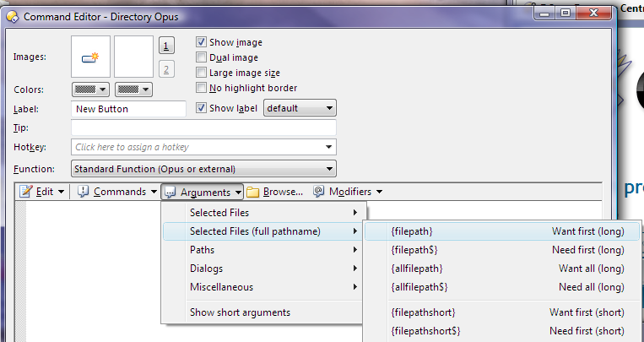Click the image 2 selector button
The height and width of the screenshot is (342, 644).
coord(167,69)
